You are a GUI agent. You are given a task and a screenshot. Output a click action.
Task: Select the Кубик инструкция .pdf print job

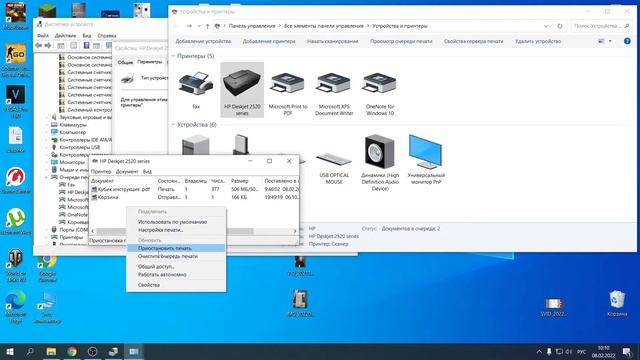pos(194,189)
